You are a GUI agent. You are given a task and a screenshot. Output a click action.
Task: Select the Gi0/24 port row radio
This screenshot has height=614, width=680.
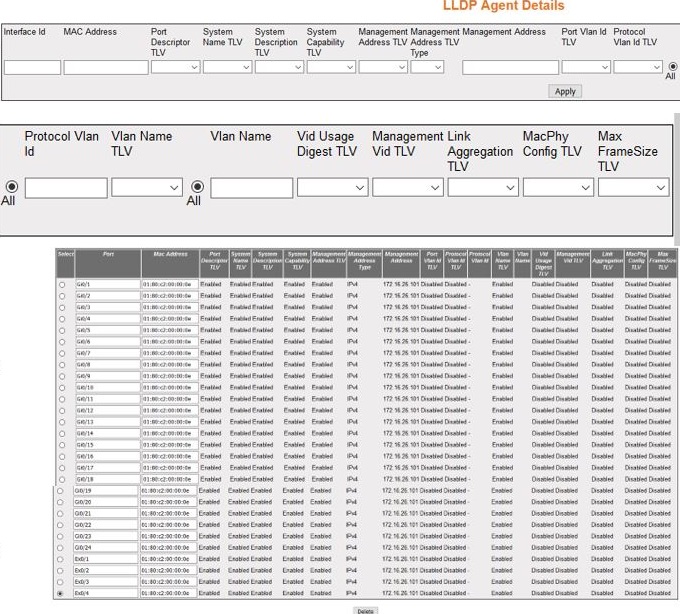pyautogui.click(x=62, y=548)
